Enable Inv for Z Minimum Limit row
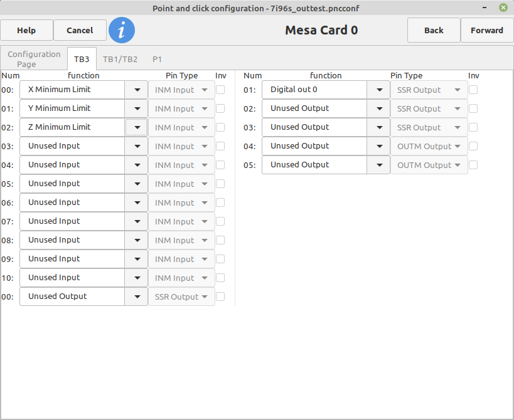Image resolution: width=514 pixels, height=420 pixels. [x=220, y=127]
